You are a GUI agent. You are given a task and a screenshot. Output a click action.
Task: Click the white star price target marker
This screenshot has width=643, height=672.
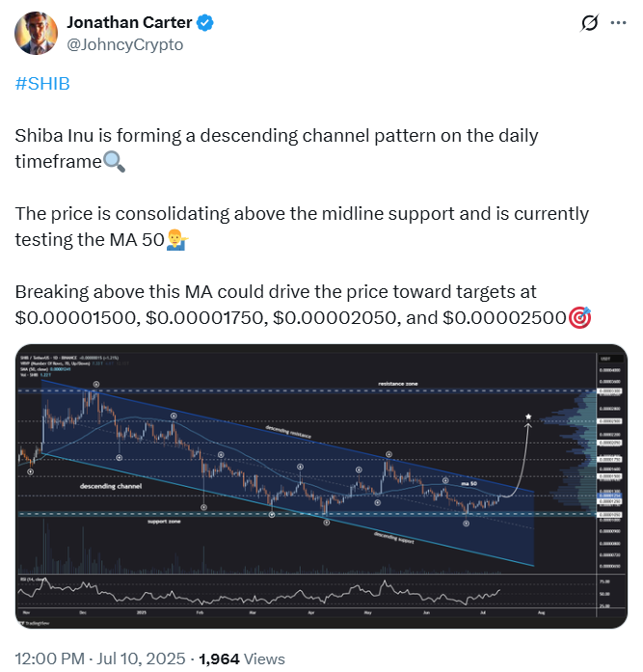point(528,417)
